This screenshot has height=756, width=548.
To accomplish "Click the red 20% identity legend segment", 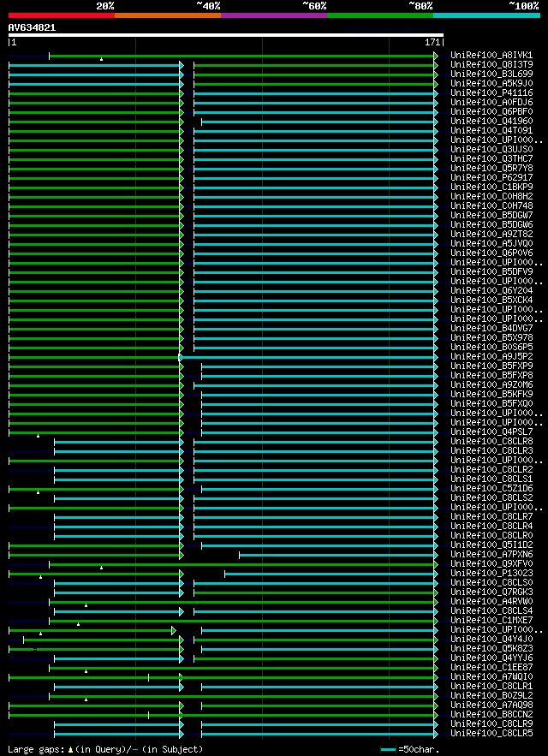I will 62,15.
